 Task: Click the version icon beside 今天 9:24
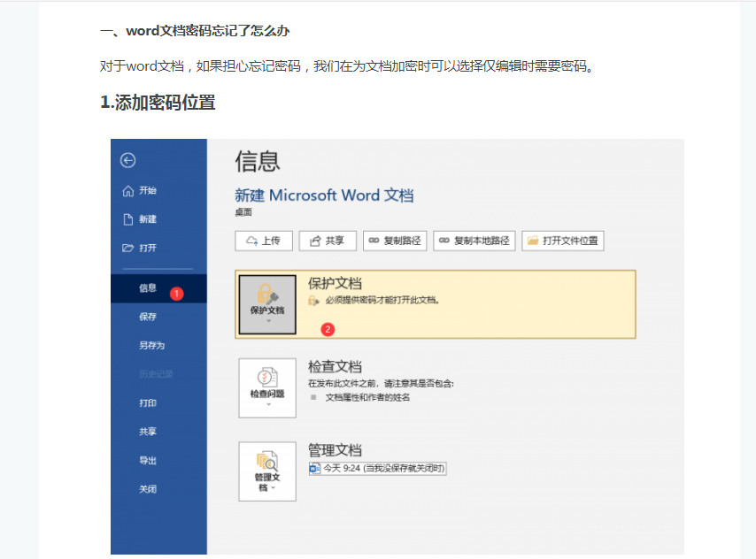[x=315, y=467]
